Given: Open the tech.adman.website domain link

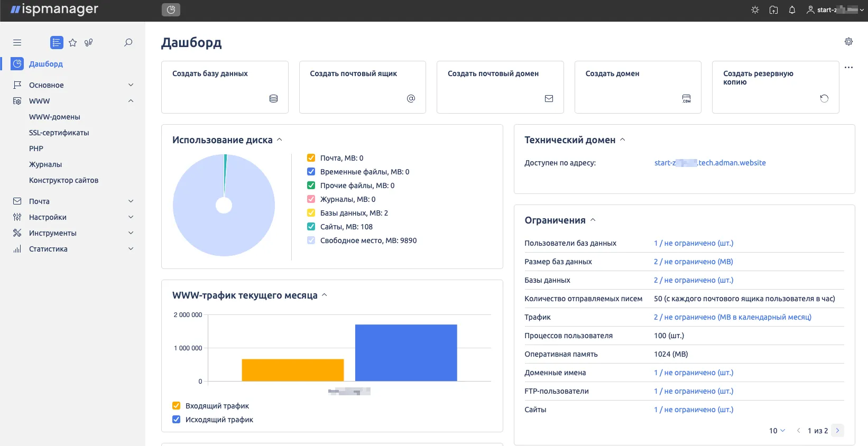Looking at the screenshot, I should 710,163.
